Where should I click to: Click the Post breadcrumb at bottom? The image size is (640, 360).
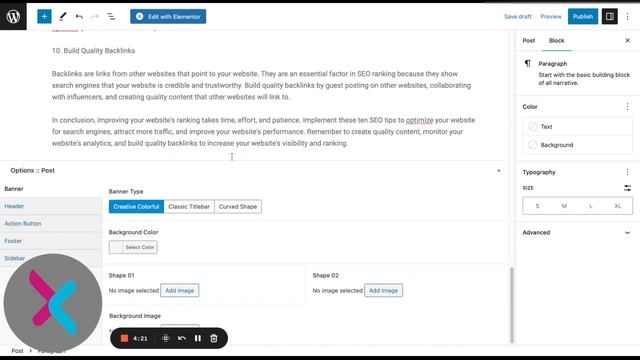17,351
